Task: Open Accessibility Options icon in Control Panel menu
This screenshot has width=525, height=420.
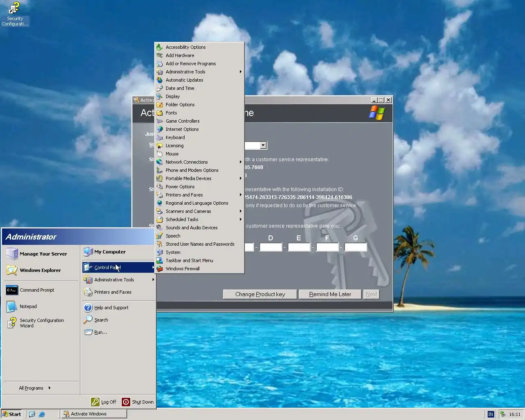Action: (160, 47)
